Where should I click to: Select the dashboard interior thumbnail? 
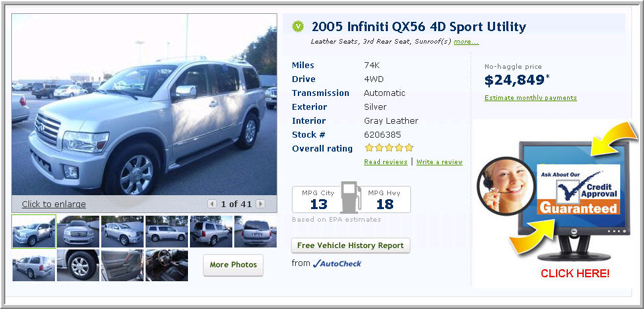(x=167, y=265)
